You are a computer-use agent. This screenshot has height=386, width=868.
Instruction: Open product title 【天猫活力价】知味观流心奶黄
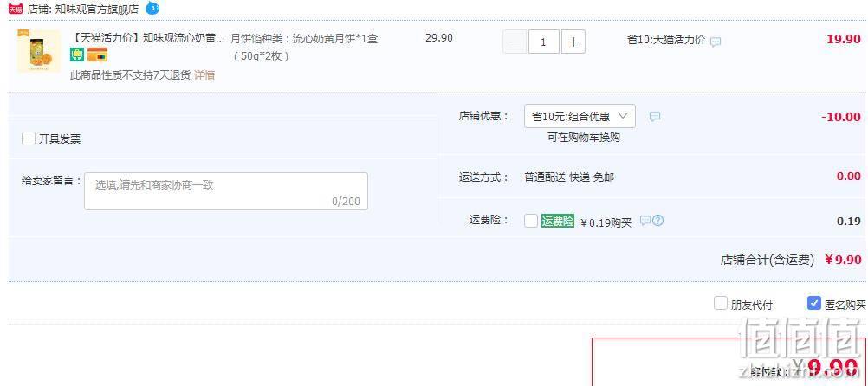click(x=148, y=39)
